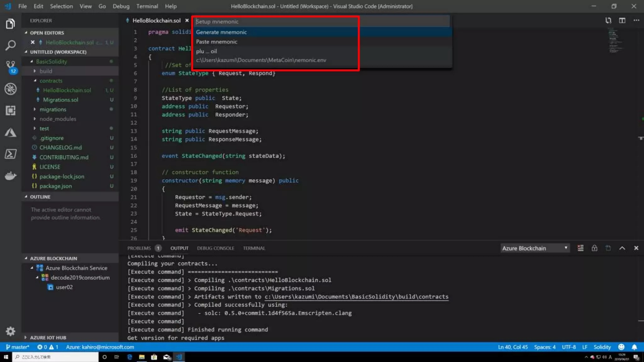Expand the migrations folder
Image resolution: width=644 pixels, height=362 pixels.
pyautogui.click(x=53, y=109)
